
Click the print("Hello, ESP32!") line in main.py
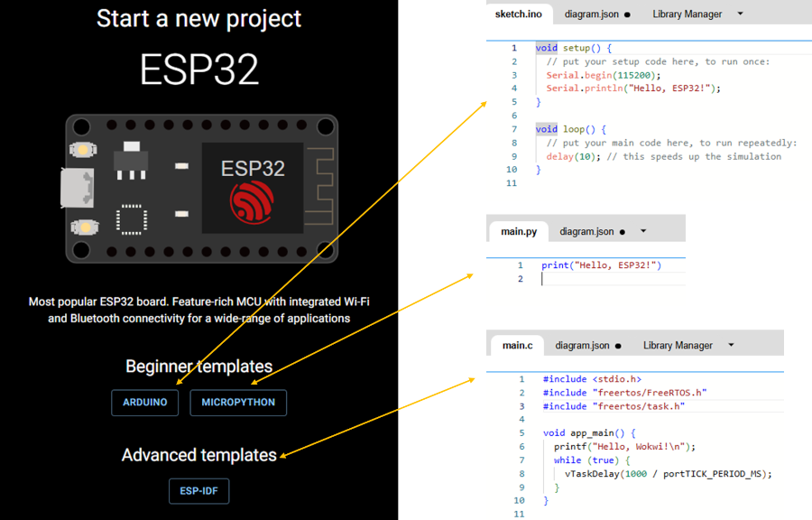coord(601,265)
